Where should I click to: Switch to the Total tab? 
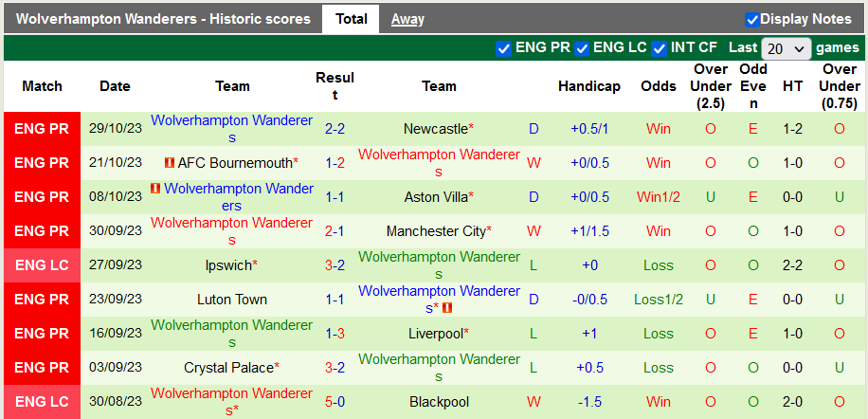pos(351,19)
